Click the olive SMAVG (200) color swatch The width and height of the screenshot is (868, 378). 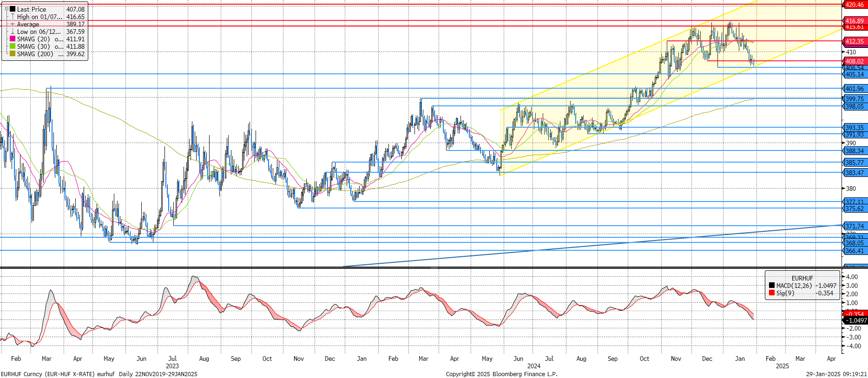click(x=13, y=54)
